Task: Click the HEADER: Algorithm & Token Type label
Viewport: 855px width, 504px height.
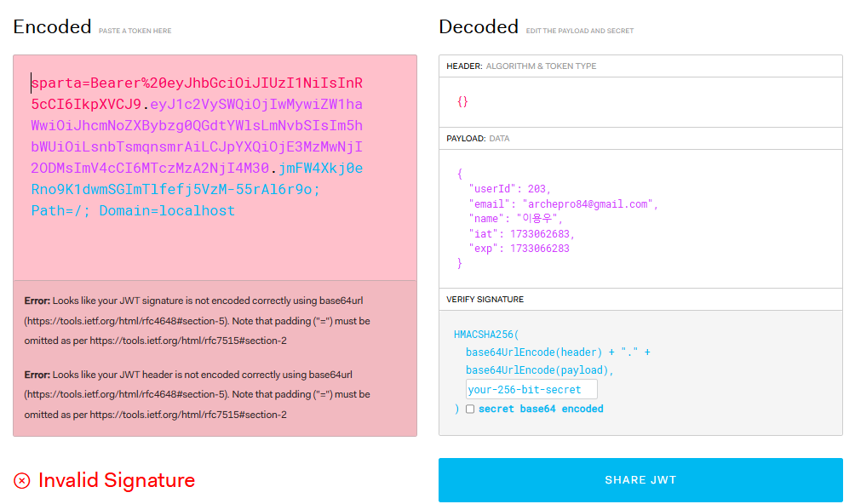Action: click(x=521, y=66)
